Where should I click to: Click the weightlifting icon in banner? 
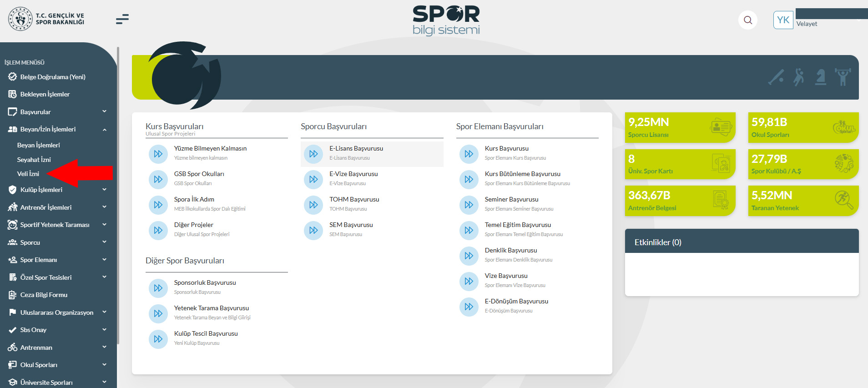[x=843, y=77]
